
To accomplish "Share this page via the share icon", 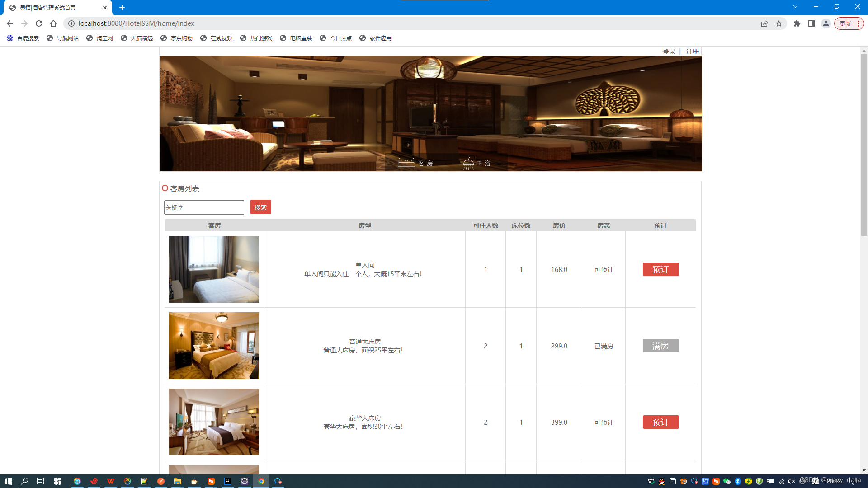I will tap(764, 23).
